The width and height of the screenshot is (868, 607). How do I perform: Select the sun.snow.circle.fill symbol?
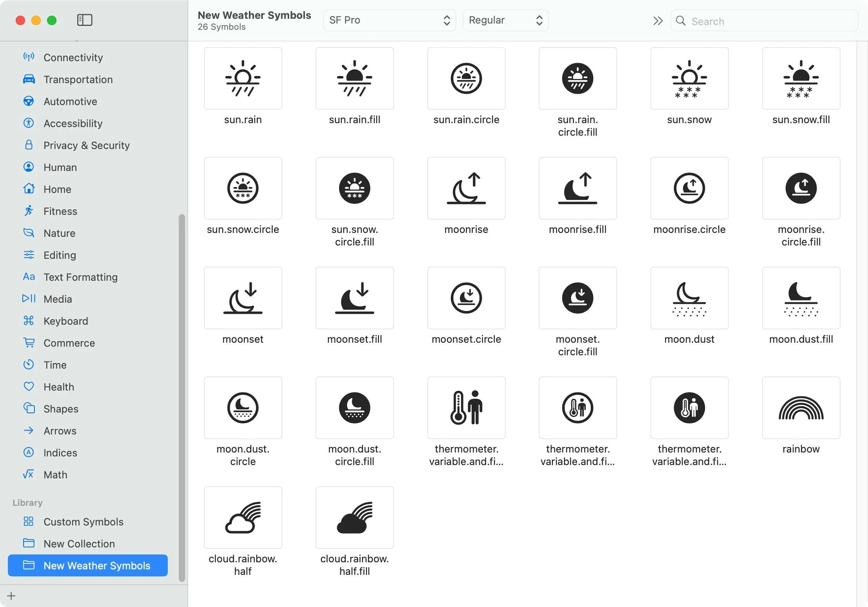(354, 188)
